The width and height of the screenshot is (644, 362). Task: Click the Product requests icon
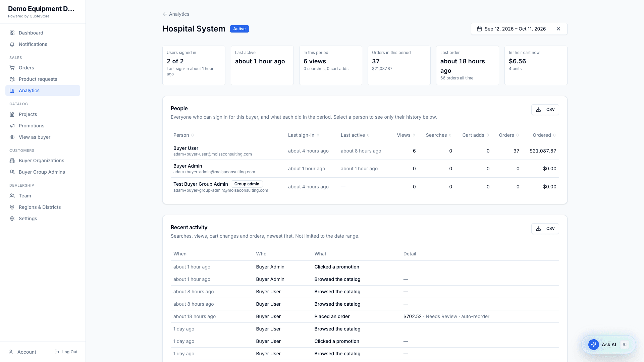[12, 79]
